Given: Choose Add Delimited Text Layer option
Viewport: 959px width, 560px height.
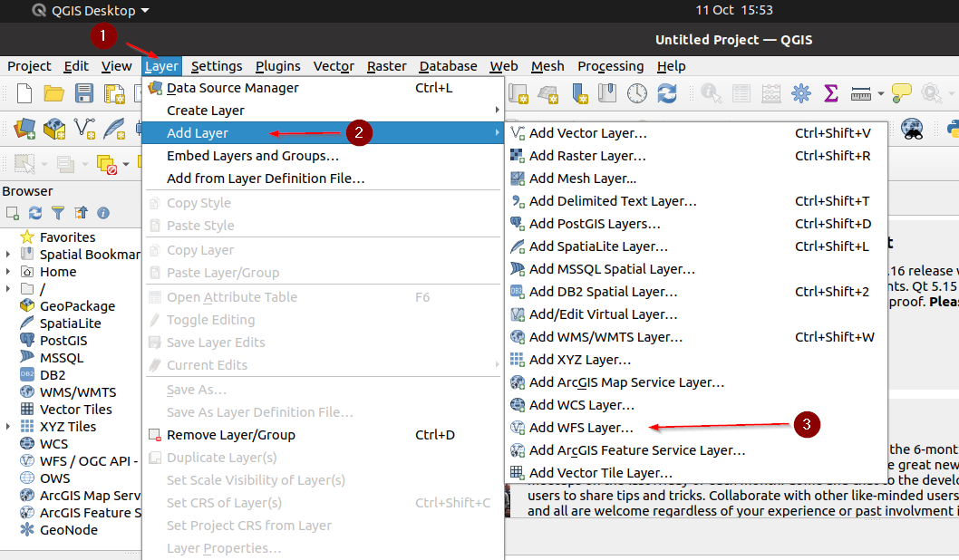Looking at the screenshot, I should [x=696, y=201].
